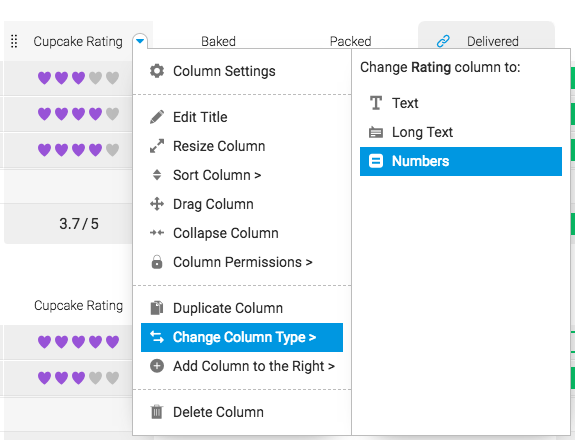This screenshot has height=440, width=575.
Task: Select Numbers as the new column type
Action: click(461, 161)
